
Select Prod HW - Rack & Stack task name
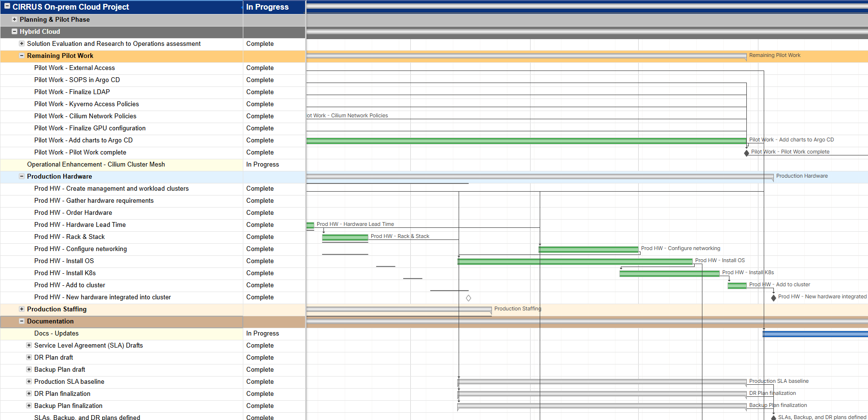pos(70,237)
